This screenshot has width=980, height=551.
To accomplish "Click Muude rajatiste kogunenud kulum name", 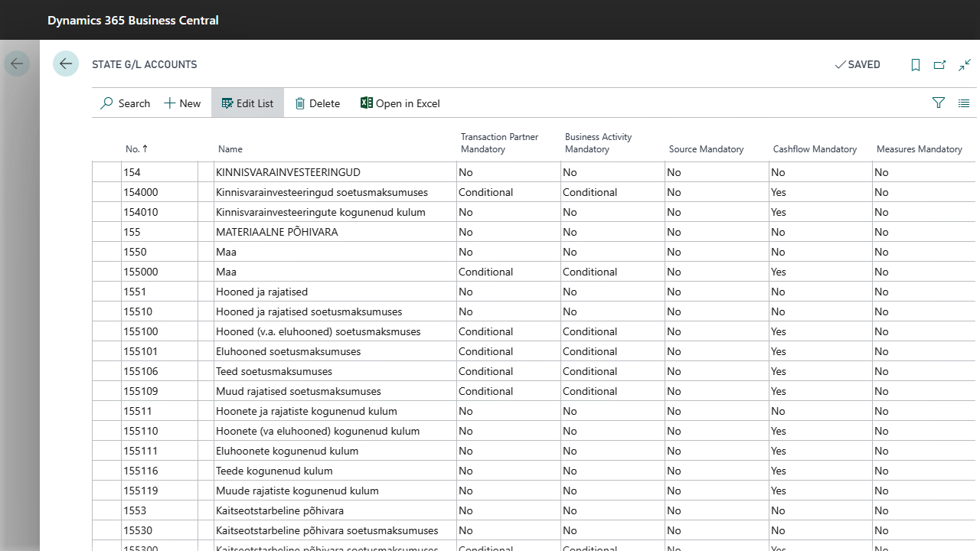I will 334,491.
